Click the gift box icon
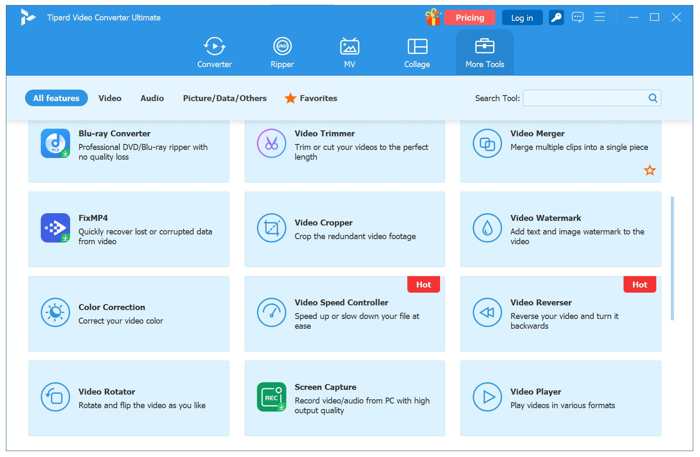This screenshot has width=700, height=457. pyautogui.click(x=432, y=17)
